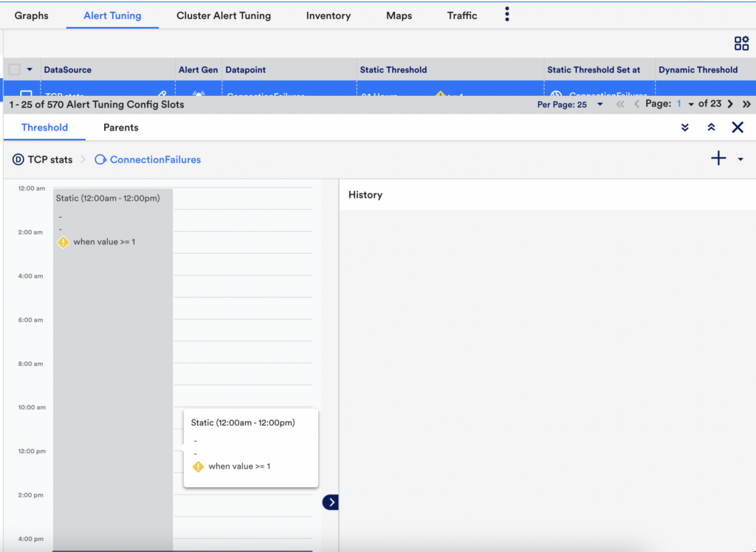Go to the next page with the right arrow

[x=731, y=103]
